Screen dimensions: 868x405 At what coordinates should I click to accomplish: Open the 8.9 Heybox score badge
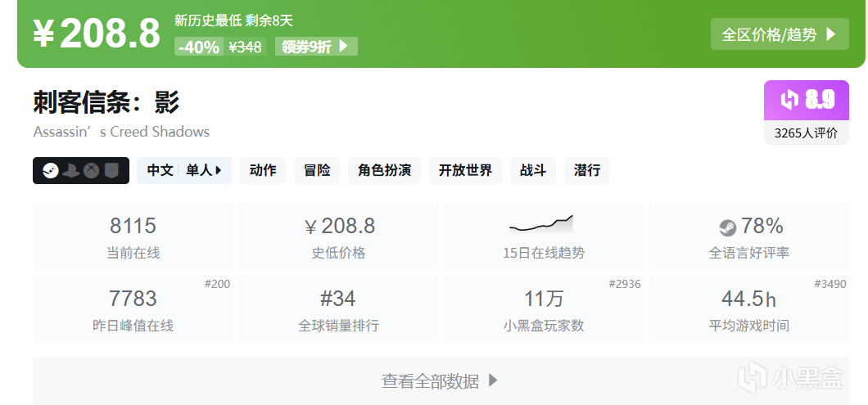point(807,100)
